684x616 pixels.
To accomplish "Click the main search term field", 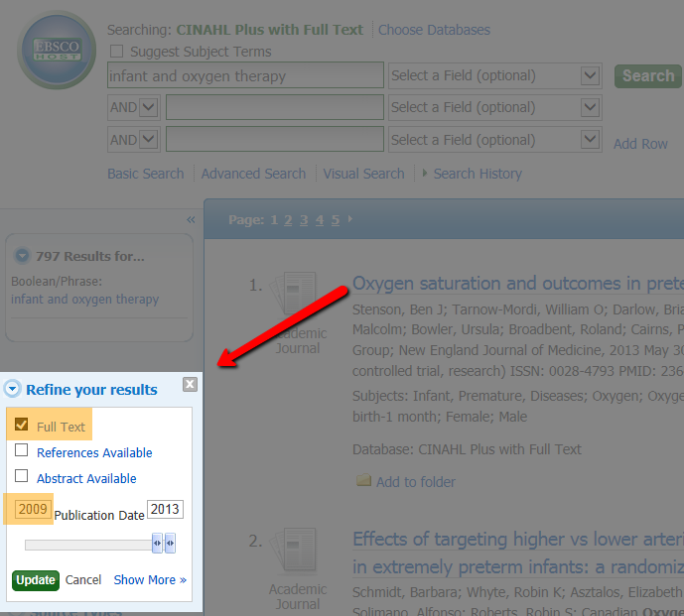I will point(245,75).
